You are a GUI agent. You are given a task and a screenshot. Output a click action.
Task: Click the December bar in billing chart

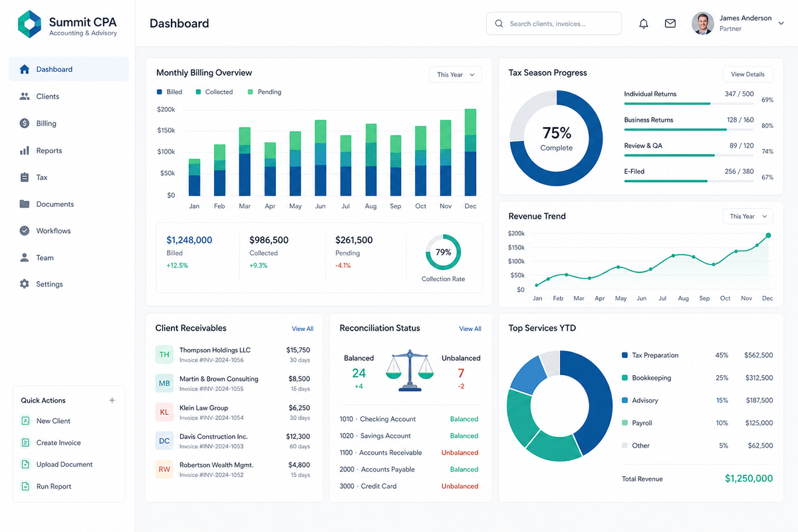click(x=471, y=152)
